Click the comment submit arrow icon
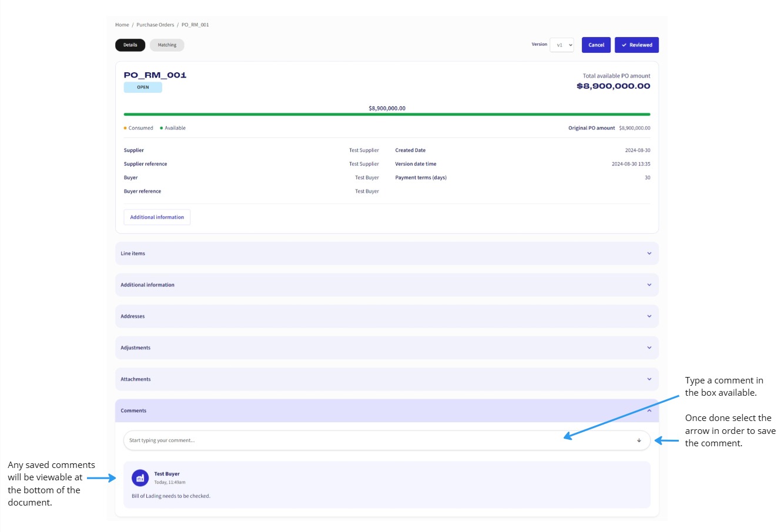 pos(639,440)
